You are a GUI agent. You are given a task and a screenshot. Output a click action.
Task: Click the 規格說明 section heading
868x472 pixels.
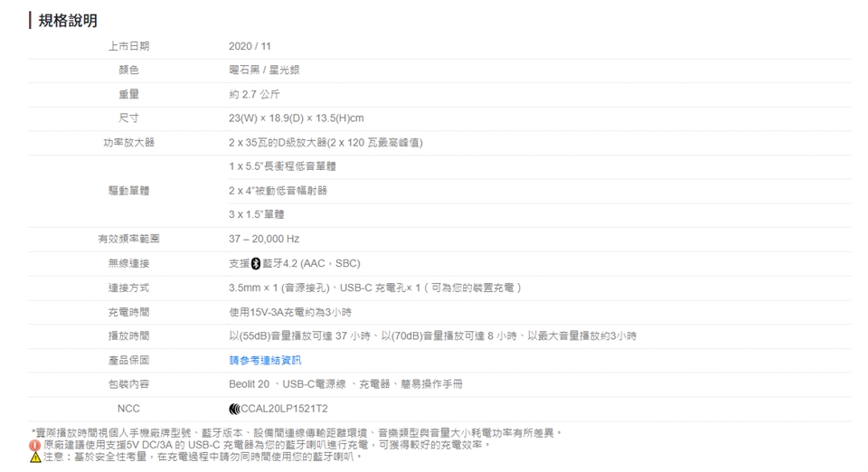[68, 20]
